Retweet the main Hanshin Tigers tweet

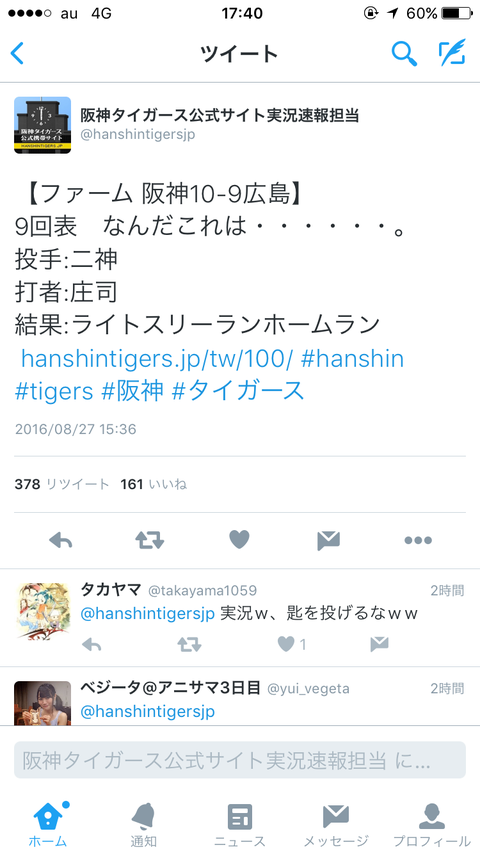(149, 540)
